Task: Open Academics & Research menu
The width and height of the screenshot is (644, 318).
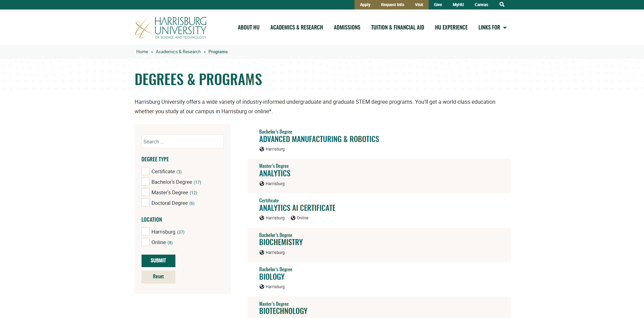Action: pyautogui.click(x=297, y=27)
